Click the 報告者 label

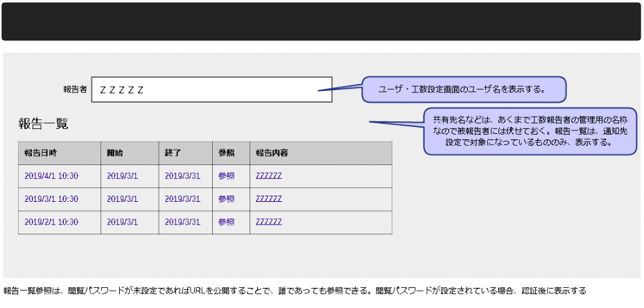75,89
